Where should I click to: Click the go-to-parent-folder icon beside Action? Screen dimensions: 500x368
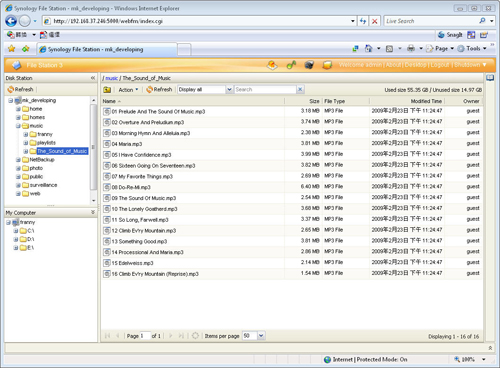coord(107,89)
